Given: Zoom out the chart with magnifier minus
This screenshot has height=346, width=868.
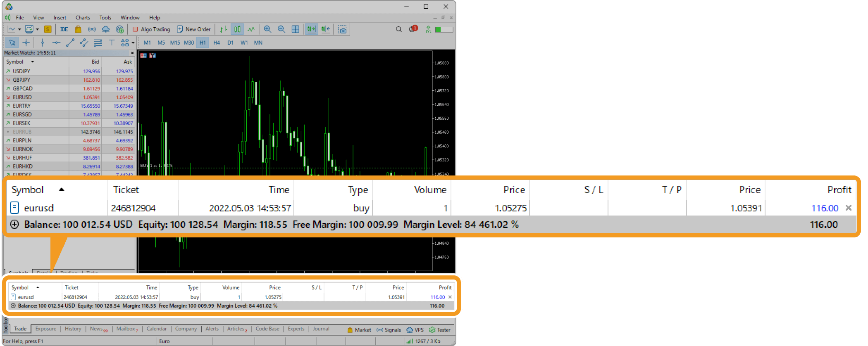Looking at the screenshot, I should pos(281,29).
